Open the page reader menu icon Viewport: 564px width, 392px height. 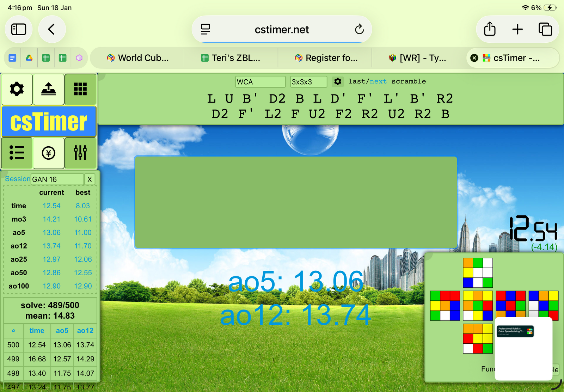click(x=206, y=29)
